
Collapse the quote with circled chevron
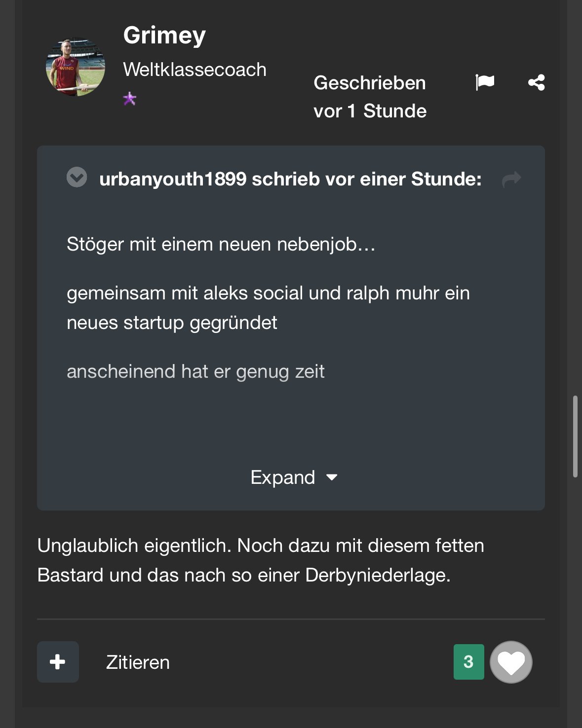point(77,178)
